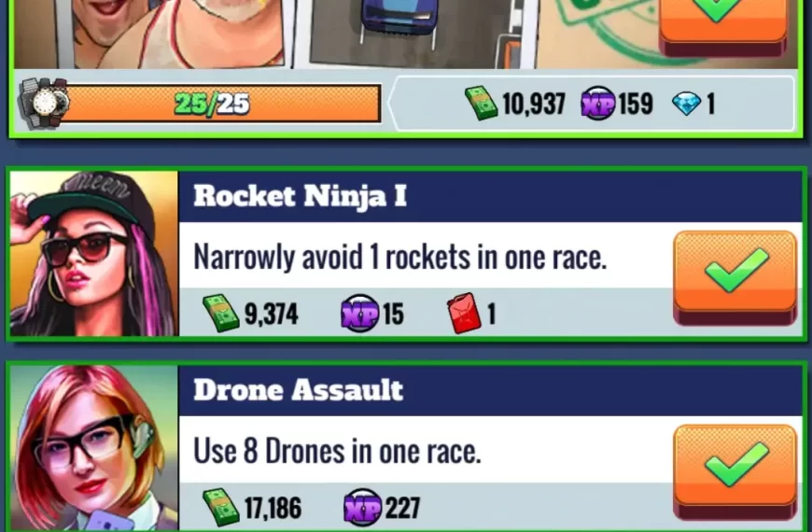Click 'Narrowly avoid 1 rockets' mission description
The image size is (812, 532).
click(x=399, y=257)
